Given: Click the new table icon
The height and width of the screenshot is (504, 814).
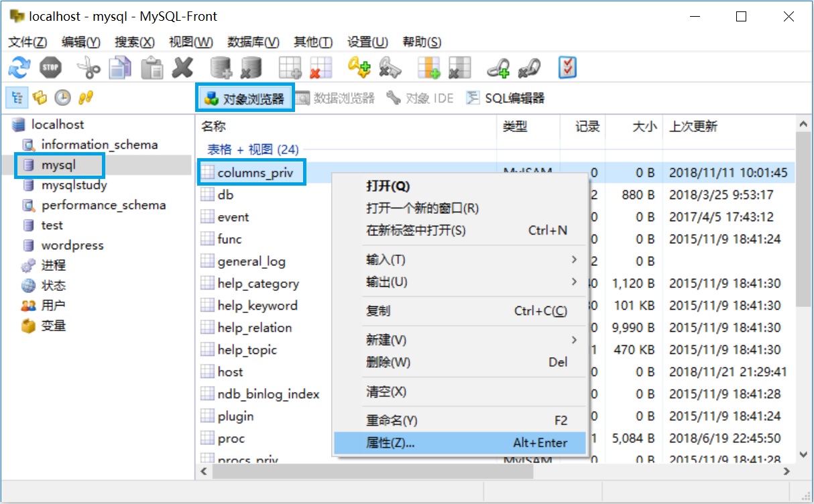Looking at the screenshot, I should [x=290, y=67].
